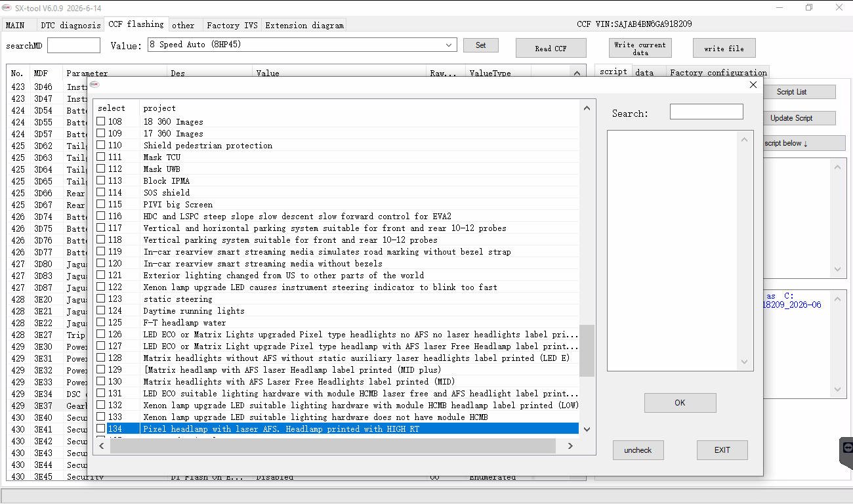Click the dark side-panel icon at right edge

pyautogui.click(x=846, y=452)
